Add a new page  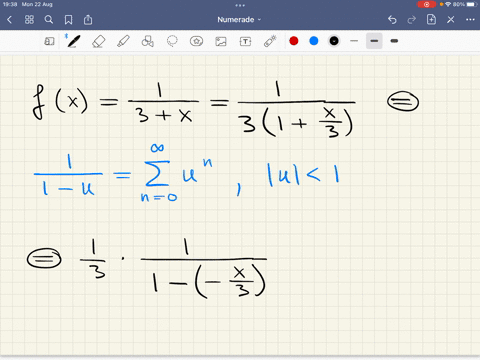coord(431,20)
